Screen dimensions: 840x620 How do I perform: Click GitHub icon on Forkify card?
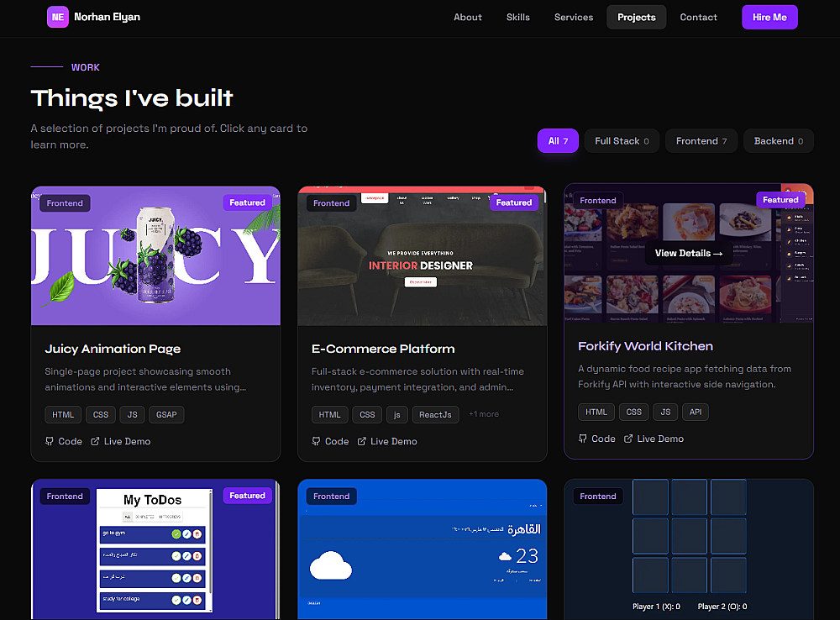[x=582, y=439]
